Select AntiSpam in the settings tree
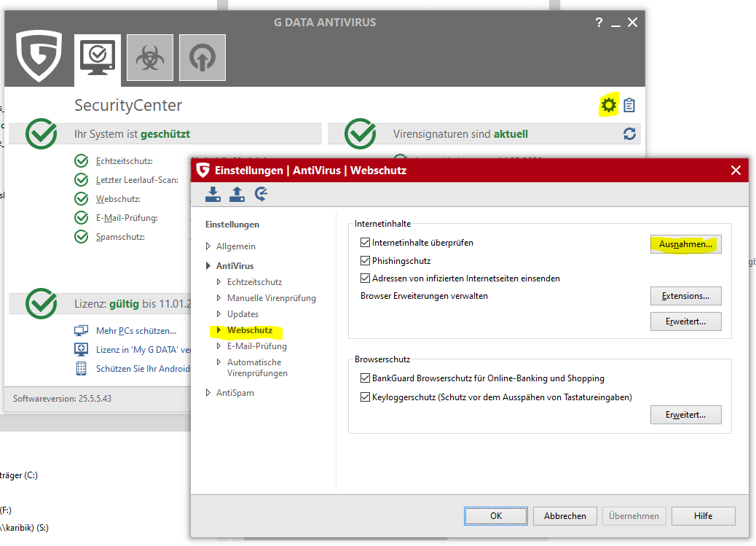 pos(235,392)
